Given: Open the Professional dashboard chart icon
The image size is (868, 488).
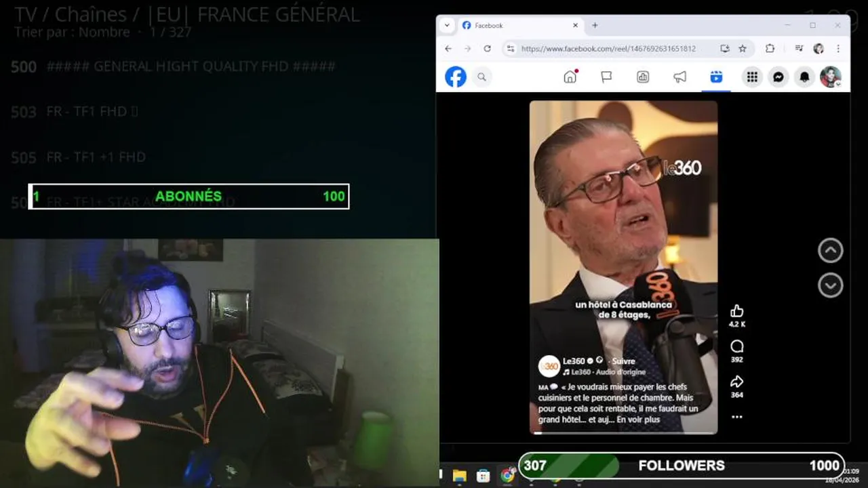Looking at the screenshot, I should 643,77.
